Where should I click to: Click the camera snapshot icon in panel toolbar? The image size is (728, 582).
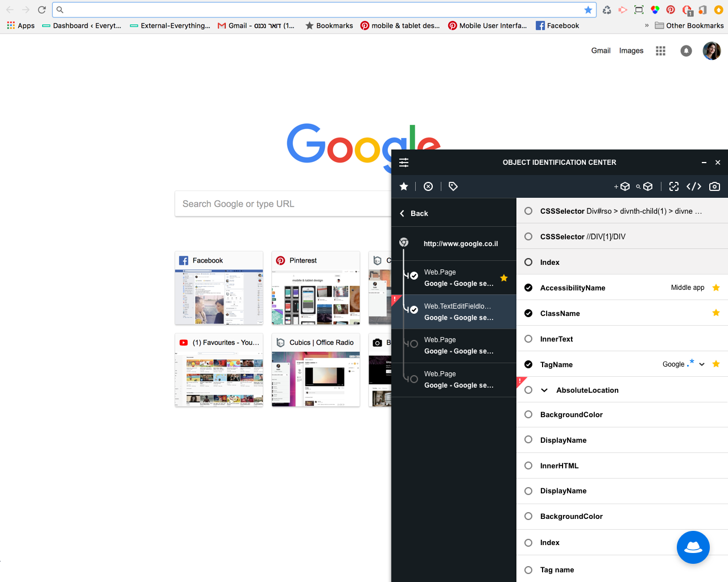coord(715,186)
